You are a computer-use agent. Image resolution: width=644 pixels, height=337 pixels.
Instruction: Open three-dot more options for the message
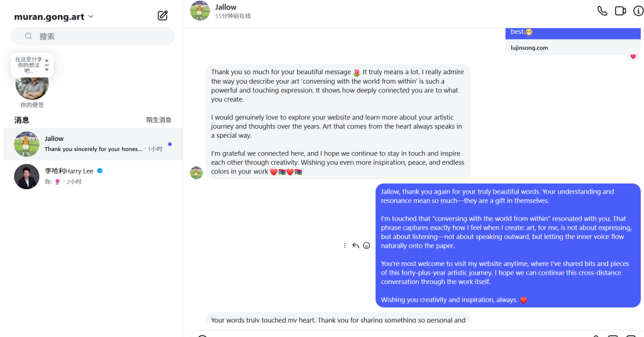(x=345, y=246)
